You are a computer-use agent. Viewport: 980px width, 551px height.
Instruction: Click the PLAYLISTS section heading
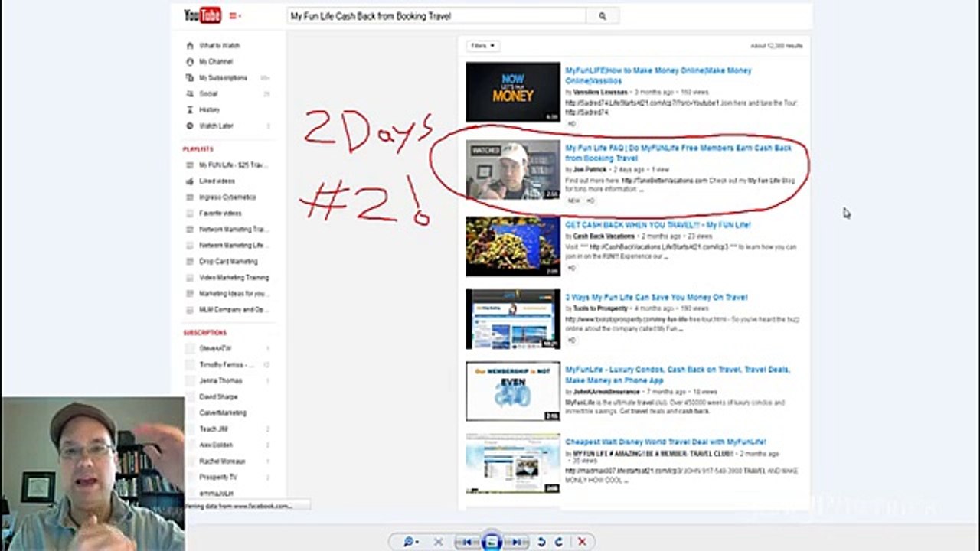pos(198,149)
